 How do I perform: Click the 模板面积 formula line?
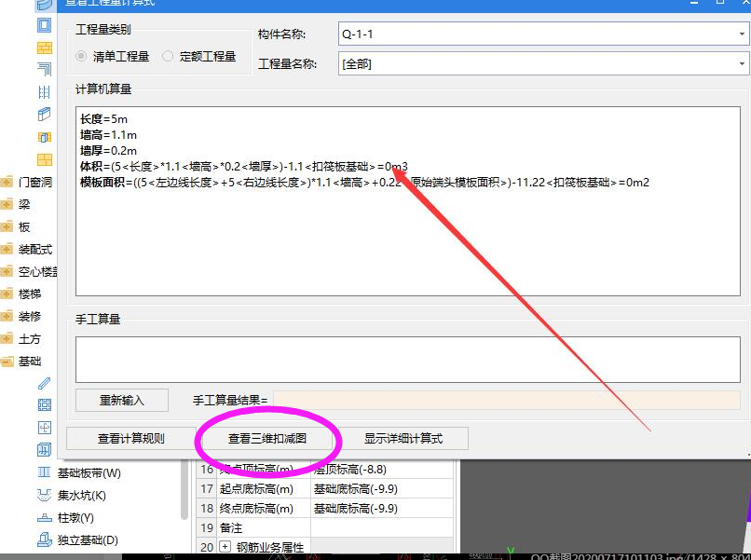pos(364,182)
